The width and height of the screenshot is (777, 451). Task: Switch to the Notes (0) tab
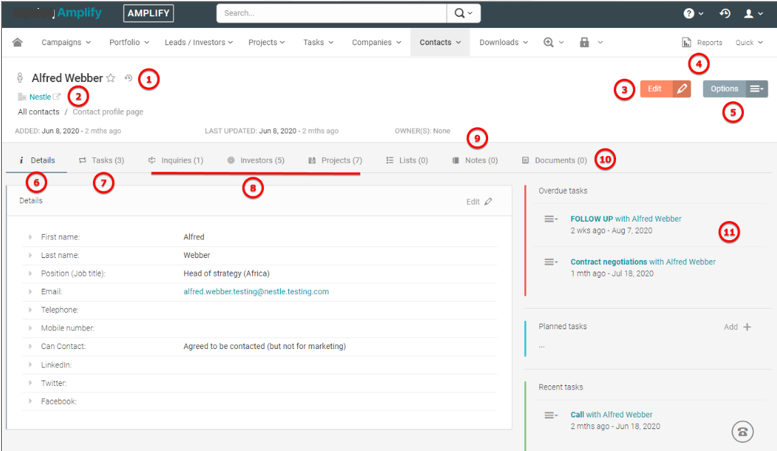point(475,160)
